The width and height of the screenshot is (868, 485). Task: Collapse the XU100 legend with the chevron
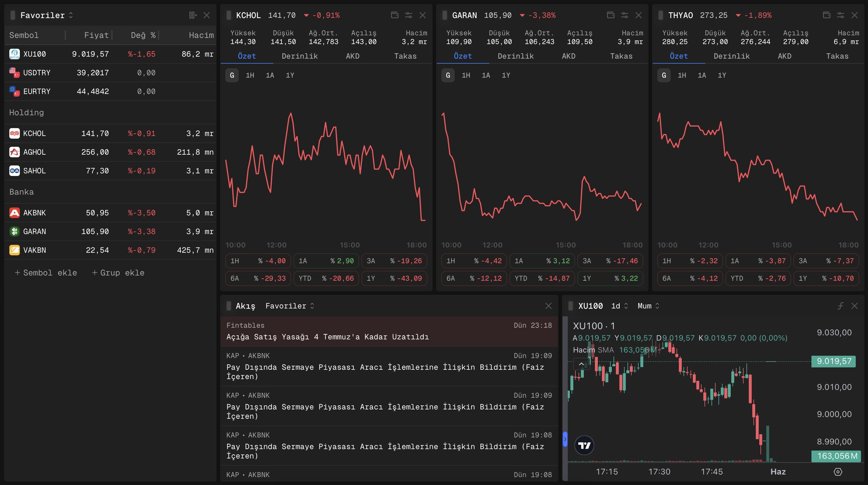[x=581, y=364]
